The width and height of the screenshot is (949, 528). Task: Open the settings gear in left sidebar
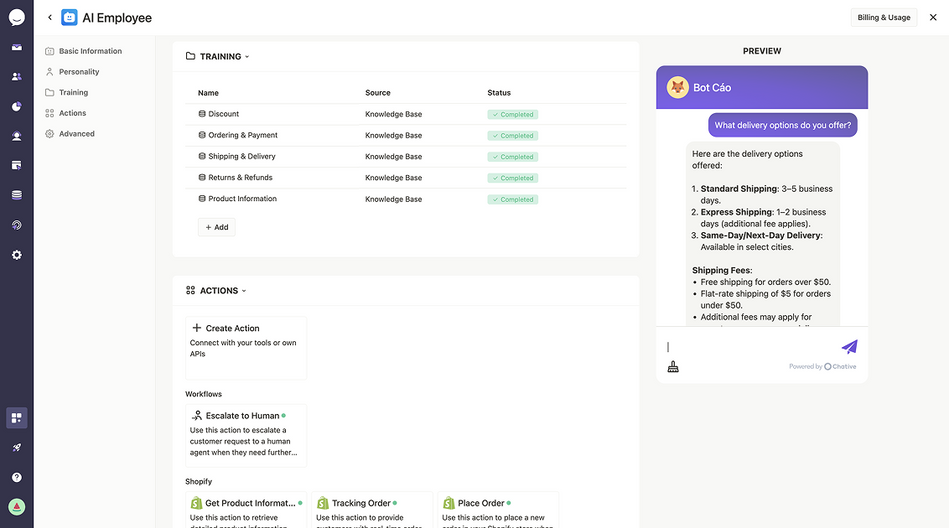tap(16, 255)
